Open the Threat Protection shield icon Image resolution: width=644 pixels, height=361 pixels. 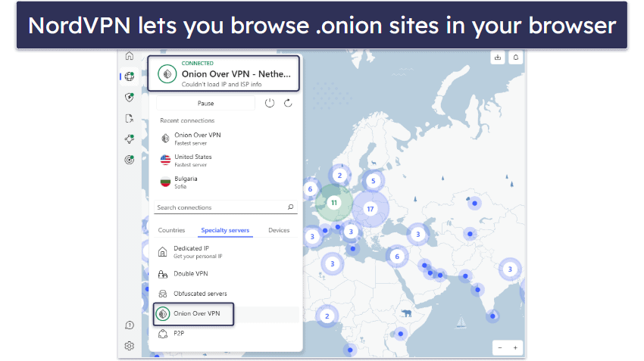(130, 97)
